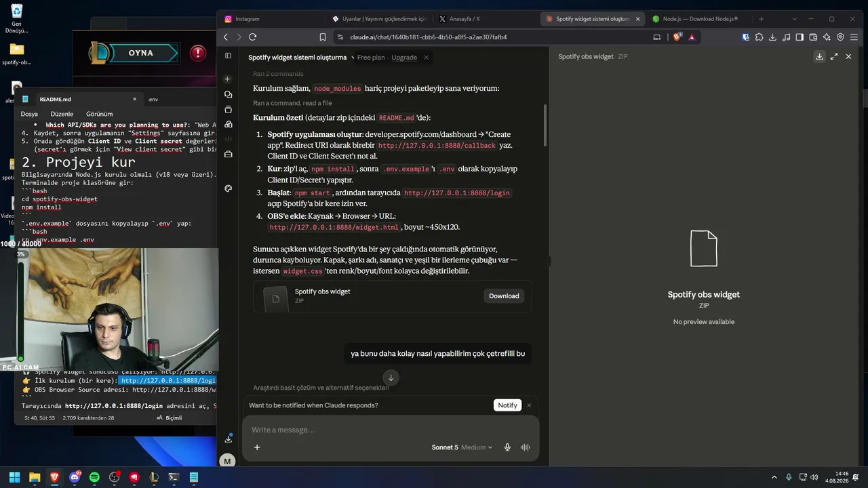
Task: Click the add attachment plus in composer
Action: [257, 447]
